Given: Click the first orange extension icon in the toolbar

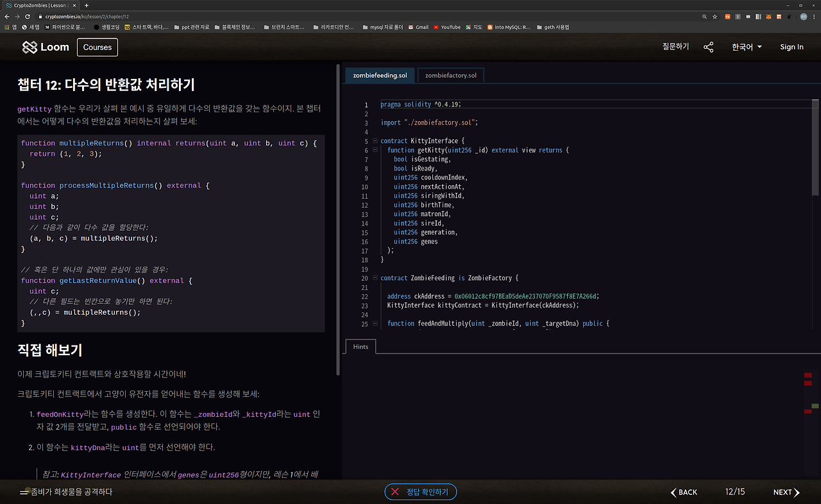Looking at the screenshot, I should tap(727, 16).
